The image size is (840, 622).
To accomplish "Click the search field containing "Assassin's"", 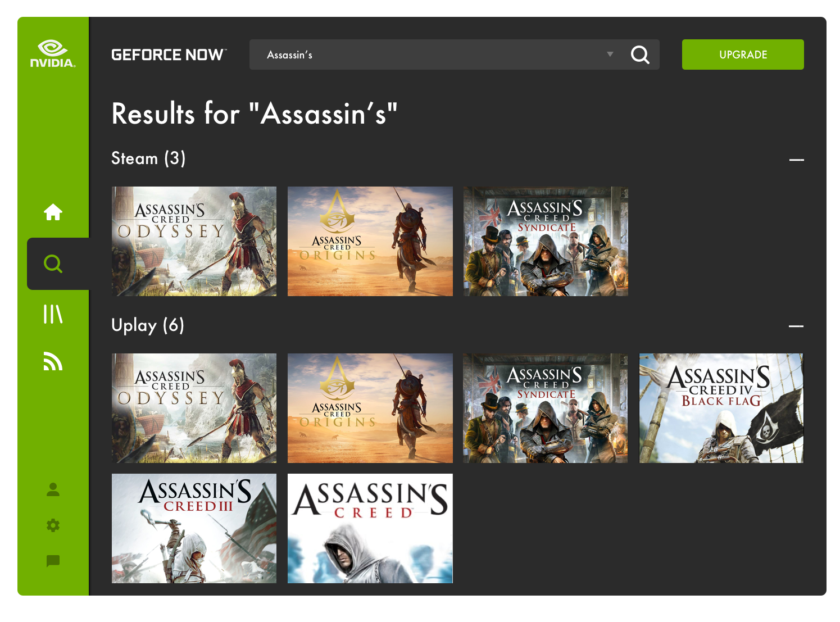I will pos(454,55).
